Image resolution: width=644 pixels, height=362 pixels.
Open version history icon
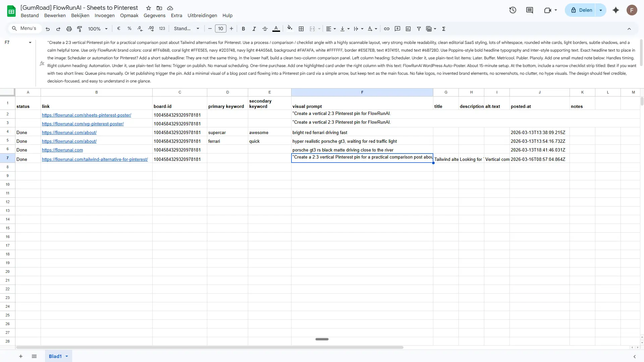click(513, 10)
